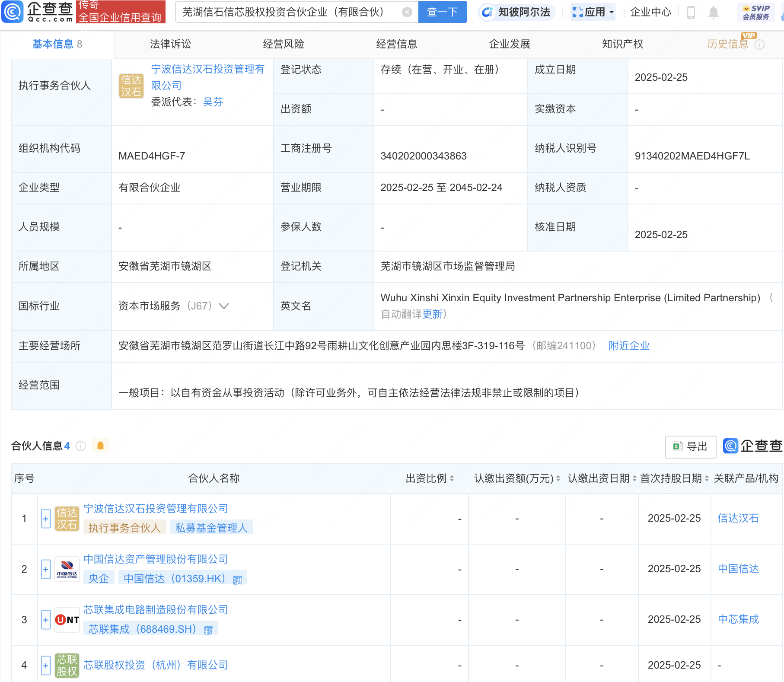The height and width of the screenshot is (682, 784).
Task: Click the 信达汉石 logo in partner row 1
Action: point(67,518)
